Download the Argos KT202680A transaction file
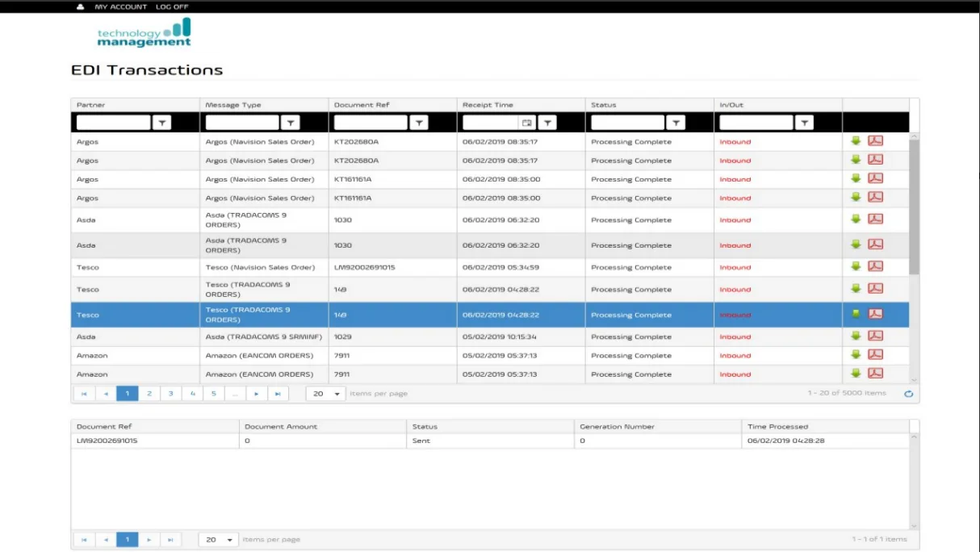Viewport: 980px width, 552px height. (x=857, y=140)
